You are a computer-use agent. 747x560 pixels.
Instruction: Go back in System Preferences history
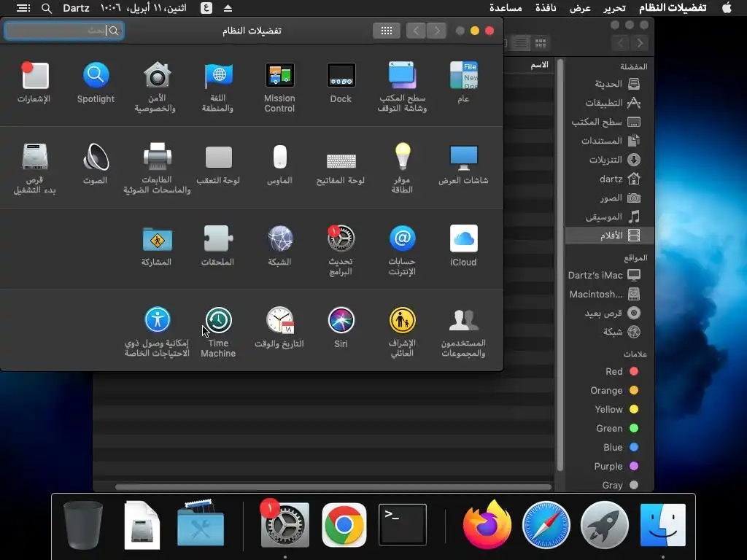click(416, 31)
